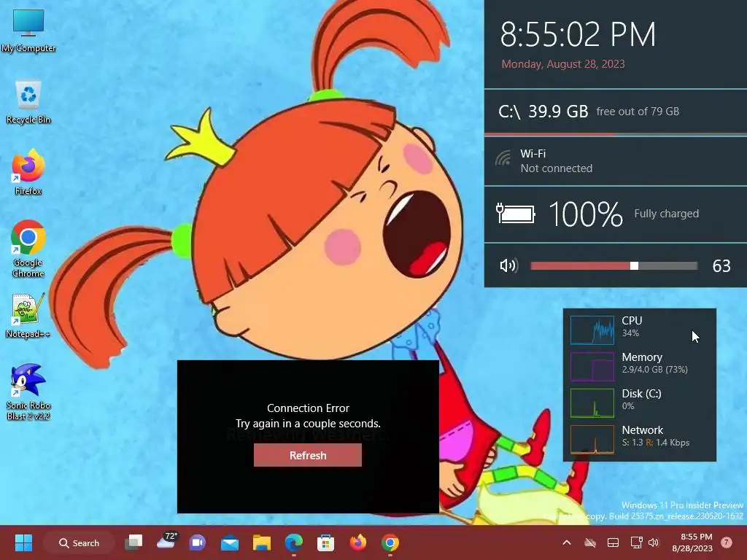Screen dimensions: 747x560
Task: Open the Recycle Bin icon
Action: click(28, 102)
